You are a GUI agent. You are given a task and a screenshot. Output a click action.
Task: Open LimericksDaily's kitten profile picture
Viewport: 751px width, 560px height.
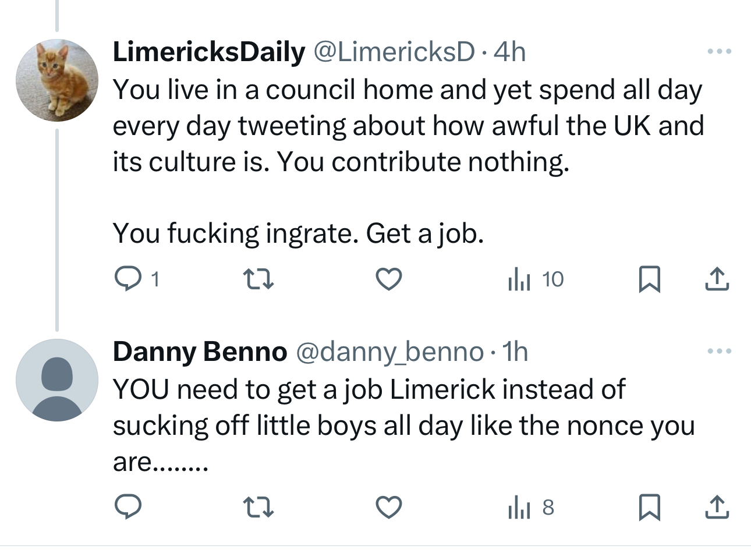click(57, 80)
